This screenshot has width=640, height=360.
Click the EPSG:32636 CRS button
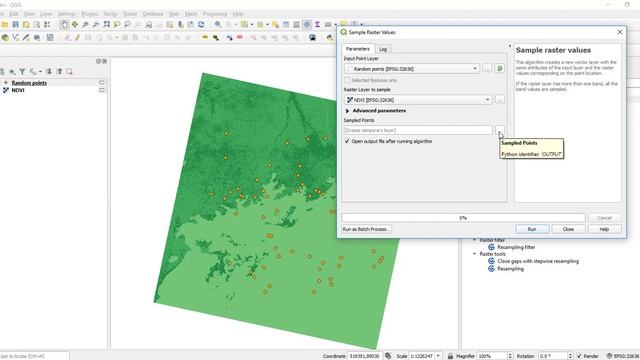[x=623, y=356]
